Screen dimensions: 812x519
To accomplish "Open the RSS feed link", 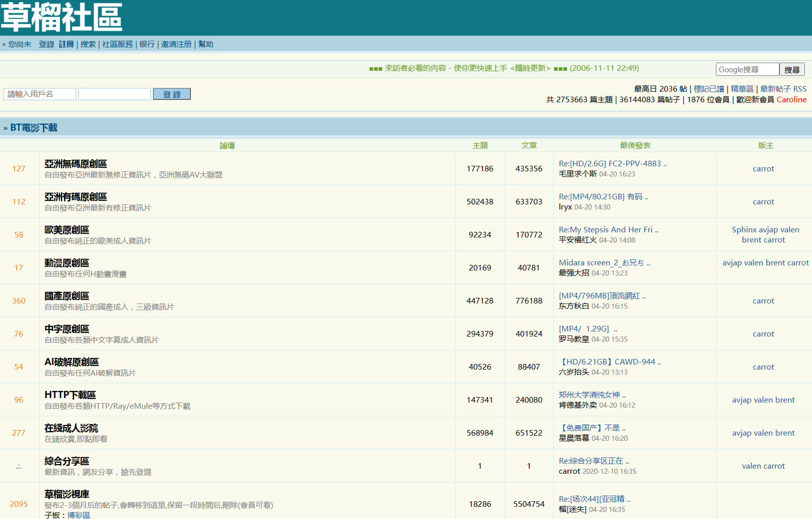I will tap(800, 89).
